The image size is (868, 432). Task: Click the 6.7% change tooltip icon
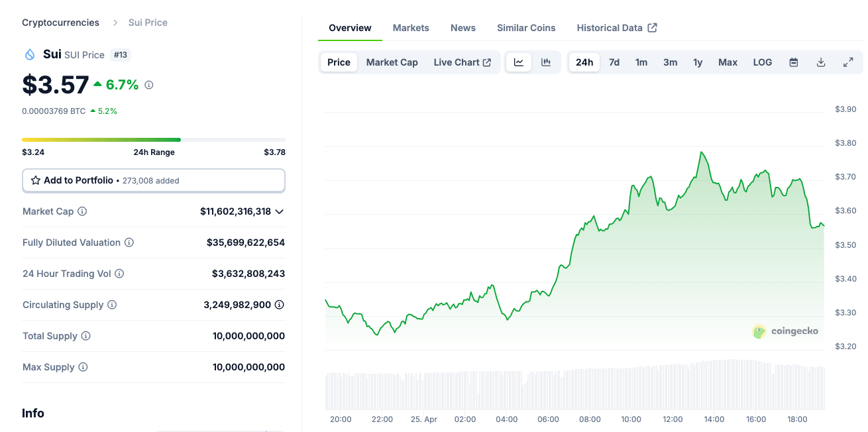pos(147,85)
